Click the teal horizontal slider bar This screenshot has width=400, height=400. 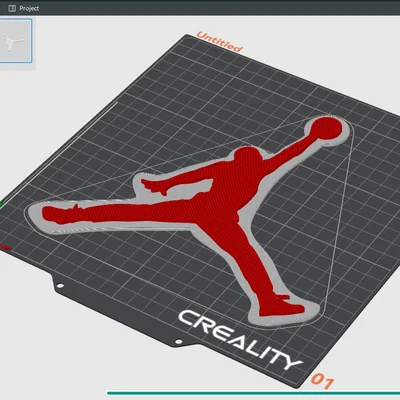(x=253, y=393)
